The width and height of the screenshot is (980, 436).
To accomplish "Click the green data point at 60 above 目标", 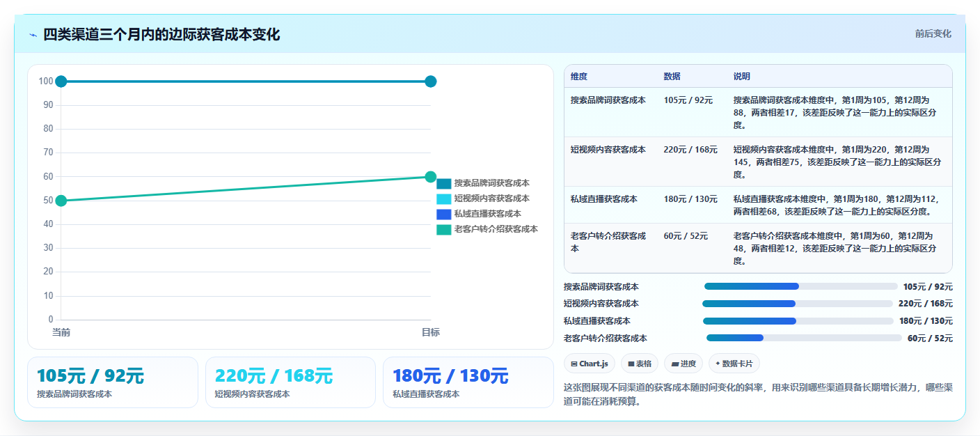I will tap(430, 177).
